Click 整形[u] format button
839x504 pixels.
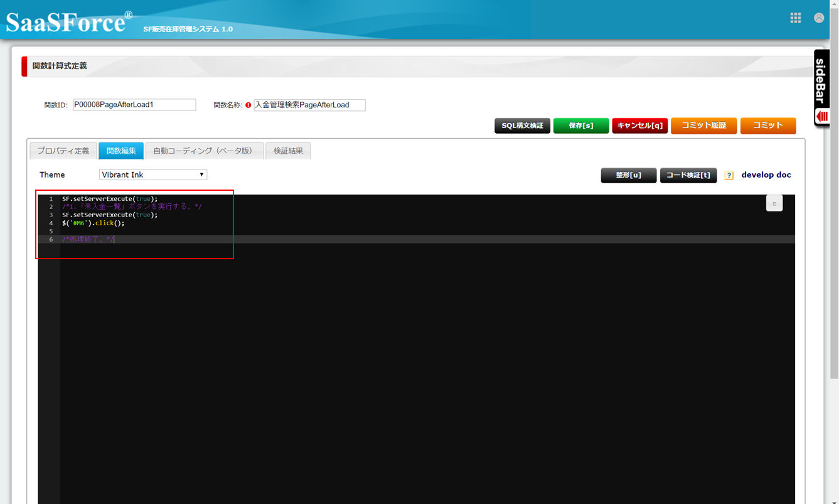point(629,175)
